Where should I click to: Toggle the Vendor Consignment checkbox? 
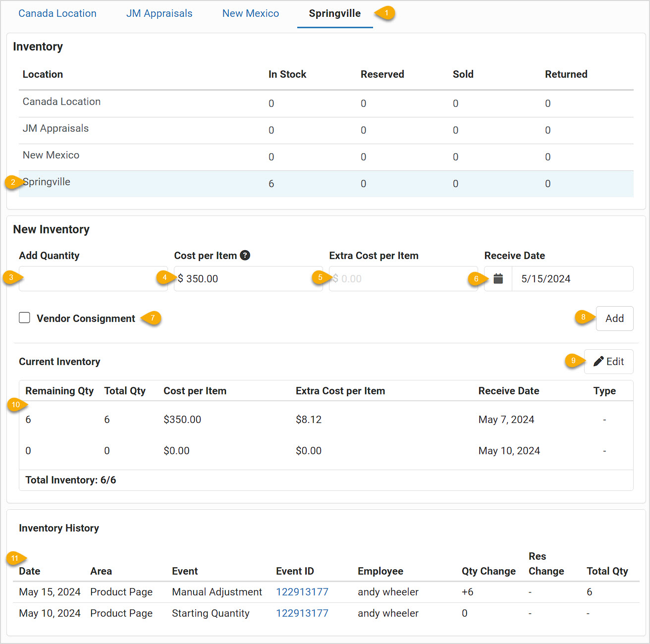pyautogui.click(x=24, y=318)
